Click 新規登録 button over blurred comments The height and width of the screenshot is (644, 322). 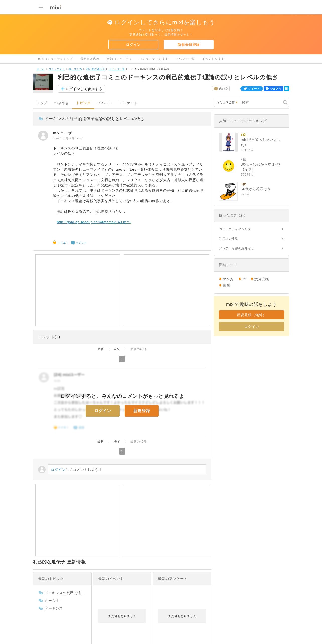click(x=142, y=411)
